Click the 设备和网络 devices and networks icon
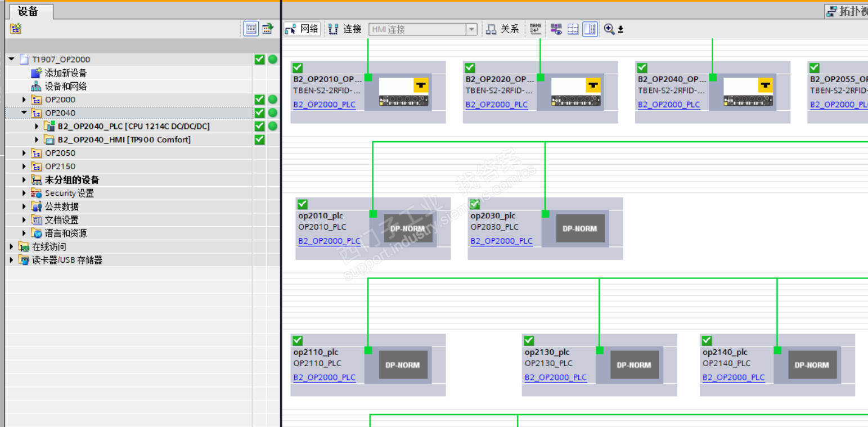This screenshot has height=427, width=868. [x=37, y=86]
